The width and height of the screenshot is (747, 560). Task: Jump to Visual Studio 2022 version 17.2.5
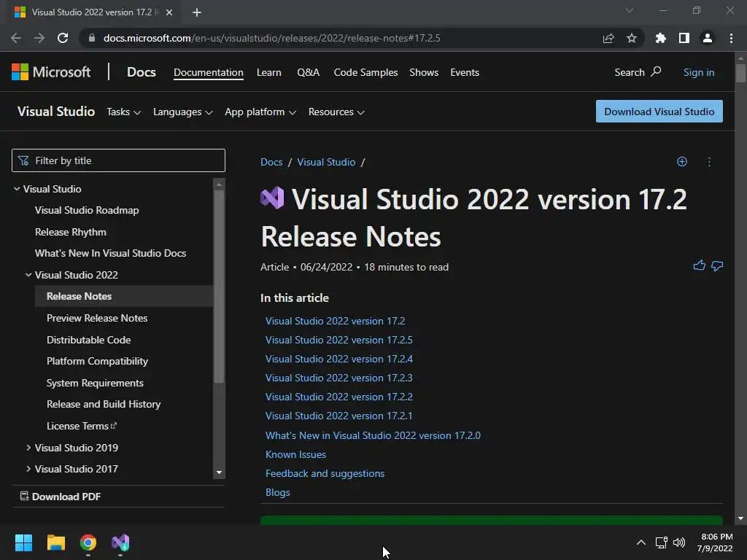click(x=338, y=340)
